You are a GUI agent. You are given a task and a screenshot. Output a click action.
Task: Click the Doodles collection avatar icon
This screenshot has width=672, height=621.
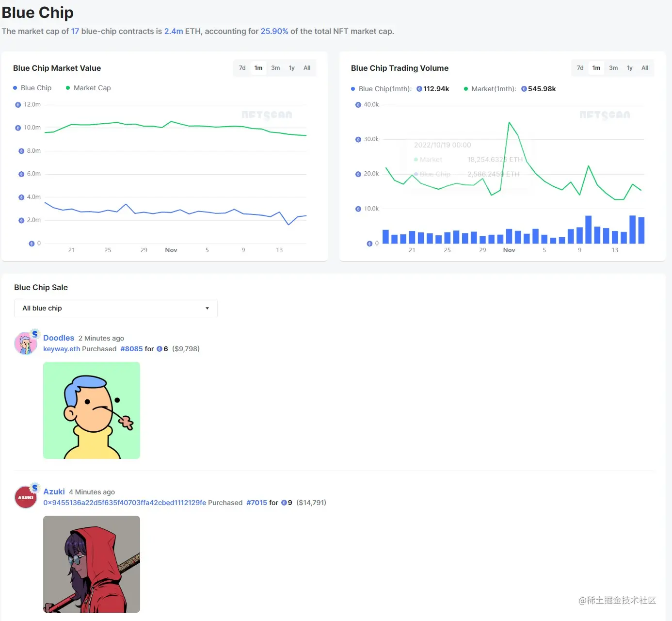[x=25, y=344]
